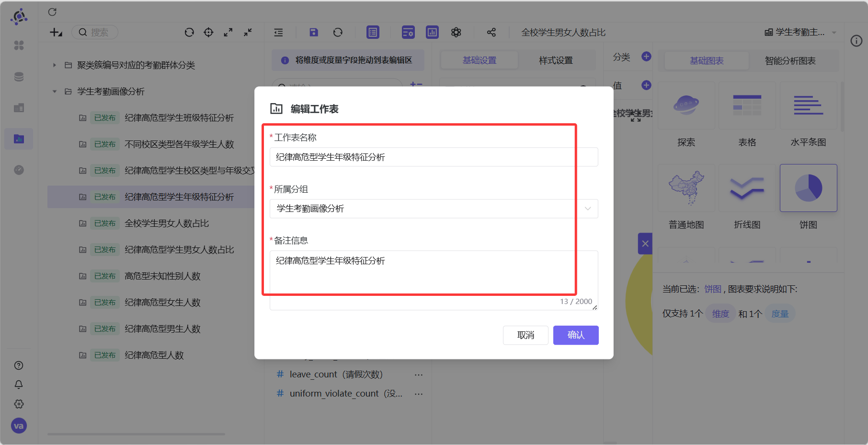
Task: Open the gauge monitor sidebar icon
Action: [x=19, y=170]
